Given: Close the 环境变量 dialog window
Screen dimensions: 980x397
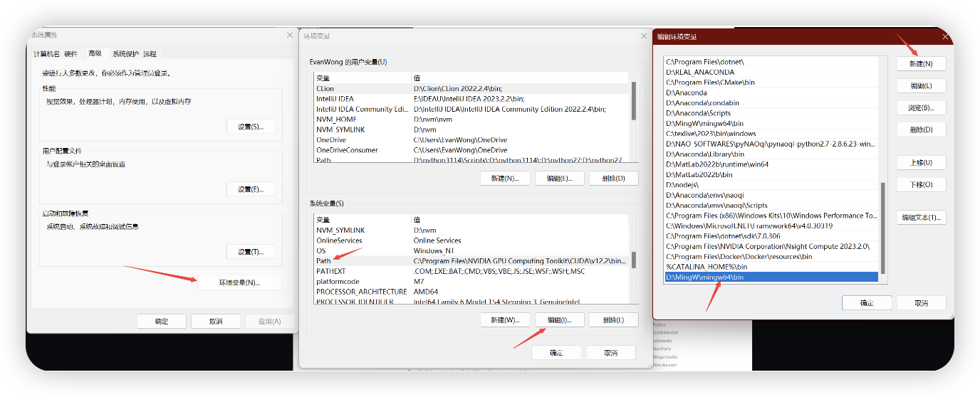Looking at the screenshot, I should [x=643, y=36].
